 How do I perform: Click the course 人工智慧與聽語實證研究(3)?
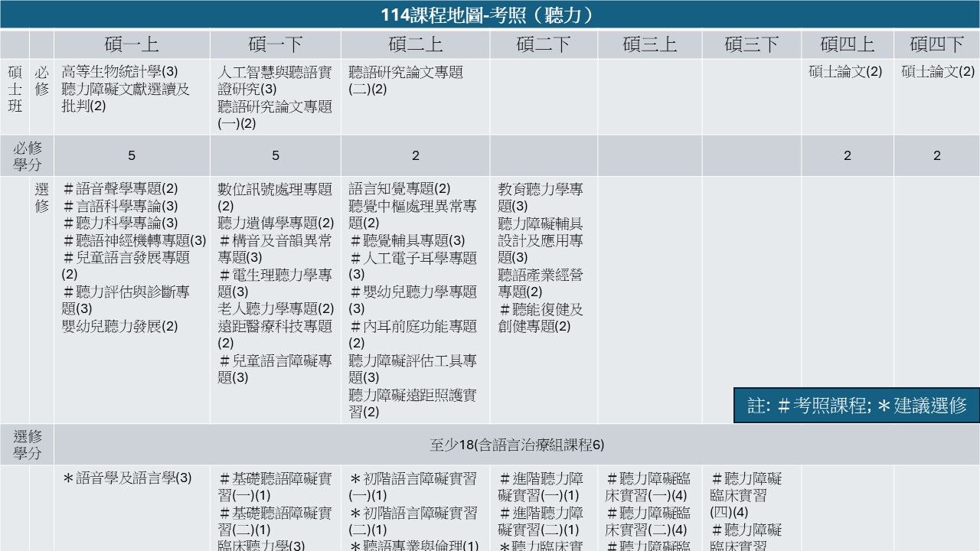[x=275, y=80]
